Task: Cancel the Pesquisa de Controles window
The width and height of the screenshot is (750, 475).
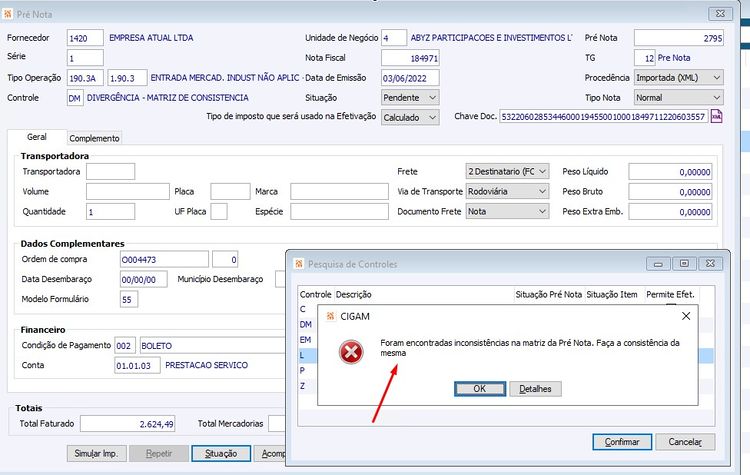Action: pos(685,442)
